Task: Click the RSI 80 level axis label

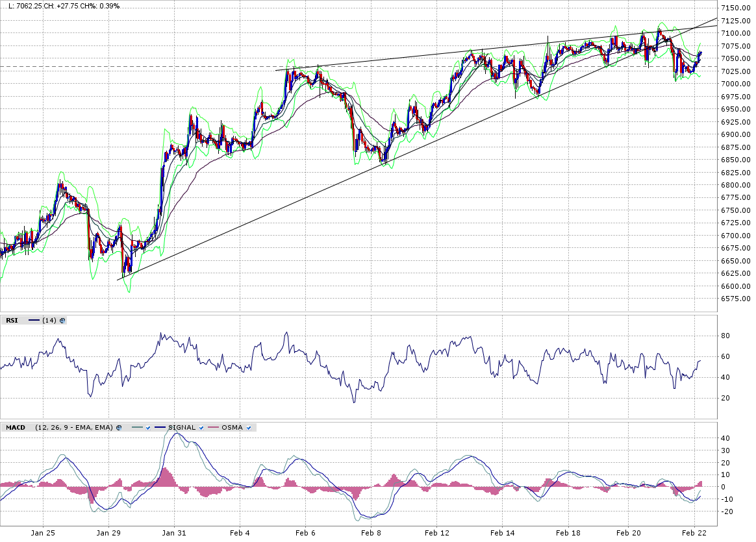Action: (725, 336)
